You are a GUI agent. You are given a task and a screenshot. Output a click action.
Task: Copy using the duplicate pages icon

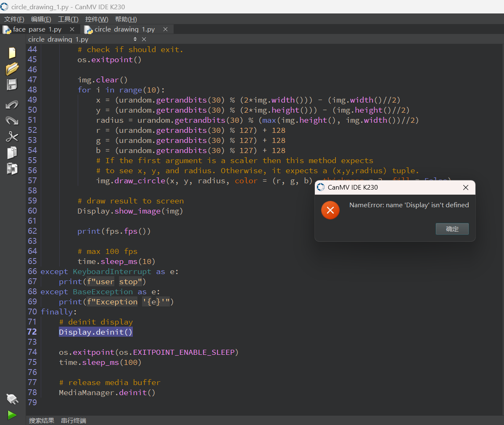point(12,153)
